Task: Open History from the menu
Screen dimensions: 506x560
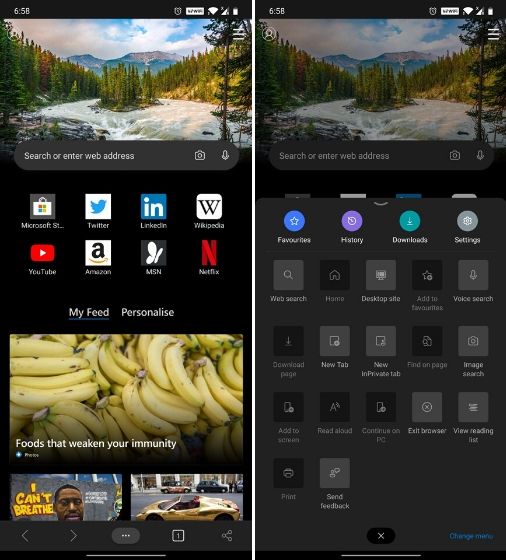Action: pos(352,227)
